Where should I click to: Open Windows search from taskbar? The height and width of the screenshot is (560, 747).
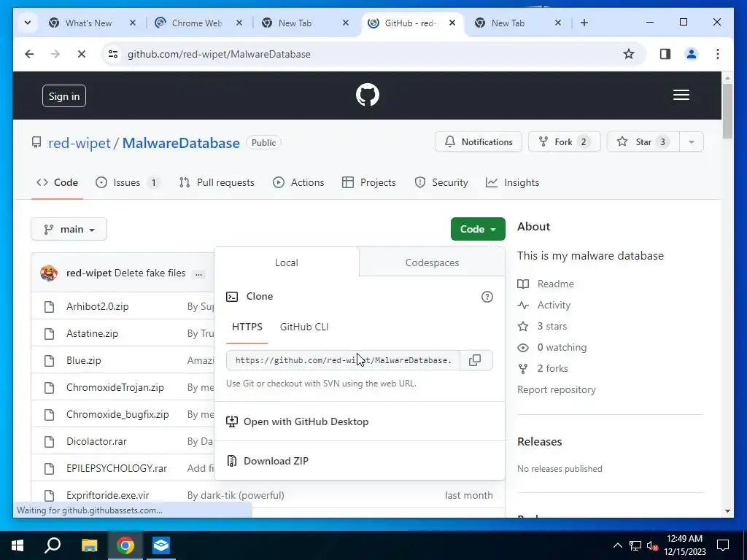(x=53, y=545)
